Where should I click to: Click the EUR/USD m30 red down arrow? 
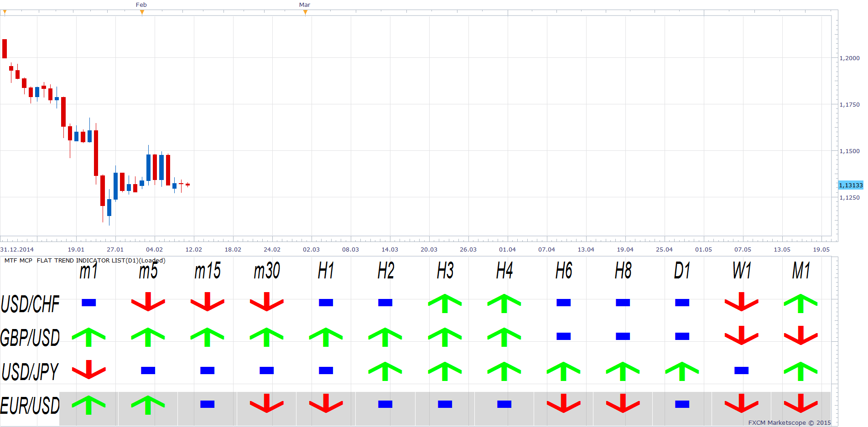(266, 403)
